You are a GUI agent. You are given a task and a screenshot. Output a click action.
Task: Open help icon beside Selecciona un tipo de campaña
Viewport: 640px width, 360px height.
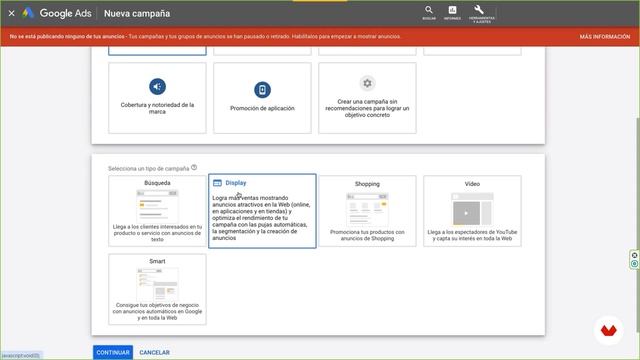194,167
